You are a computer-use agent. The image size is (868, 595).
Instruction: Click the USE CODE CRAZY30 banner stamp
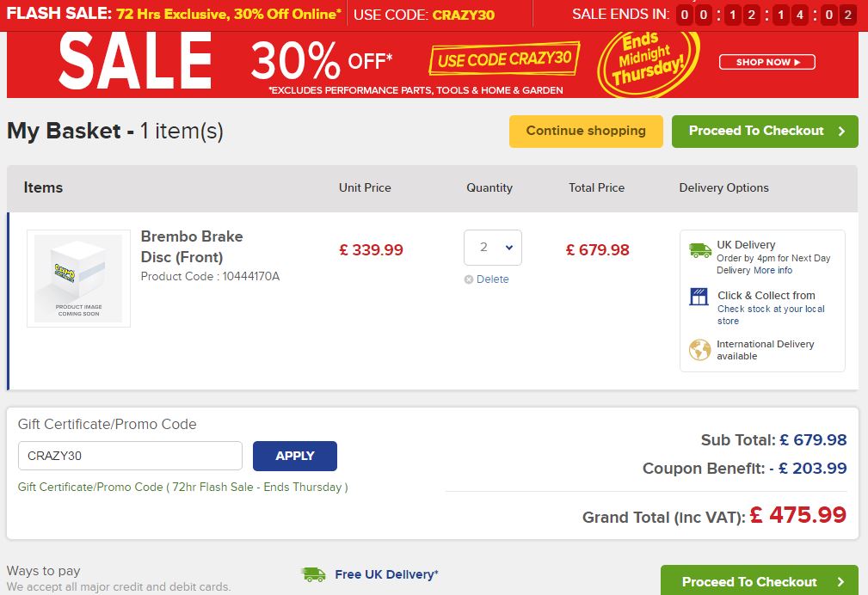click(504, 60)
